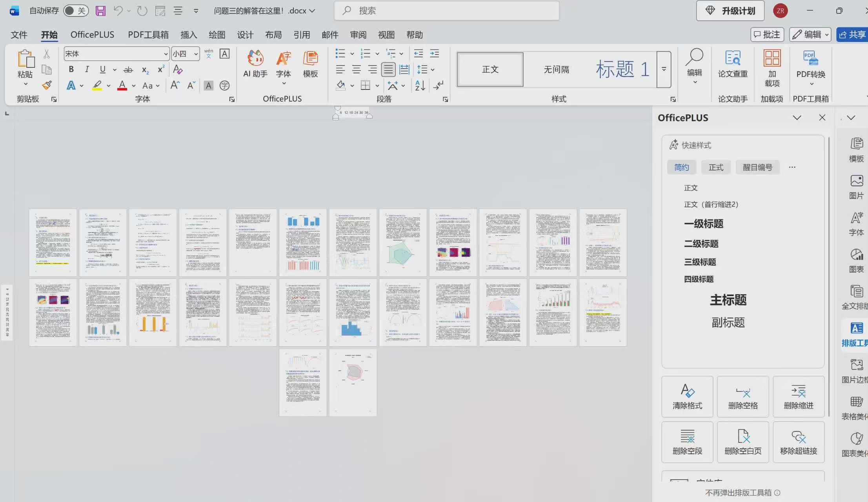Screen dimensions: 868x502
Task: Switch to the 正式 quick style tab
Action: tap(716, 167)
